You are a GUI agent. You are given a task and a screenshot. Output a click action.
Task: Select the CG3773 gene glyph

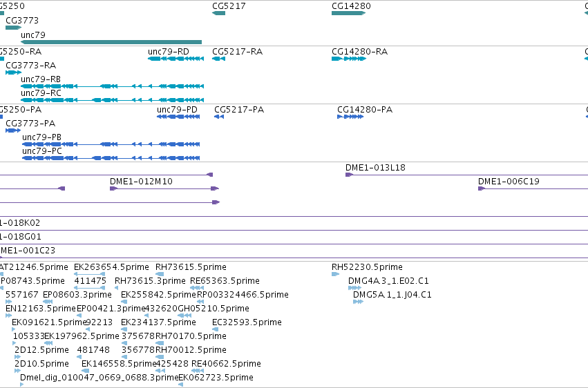coord(14,28)
